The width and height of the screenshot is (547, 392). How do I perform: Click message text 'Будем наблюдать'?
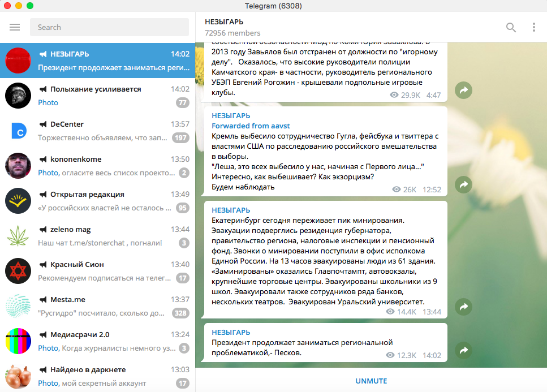(243, 187)
